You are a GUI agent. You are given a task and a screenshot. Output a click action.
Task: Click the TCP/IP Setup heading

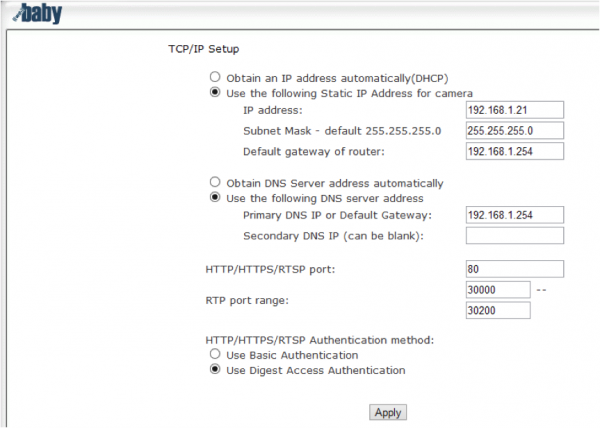(x=204, y=49)
